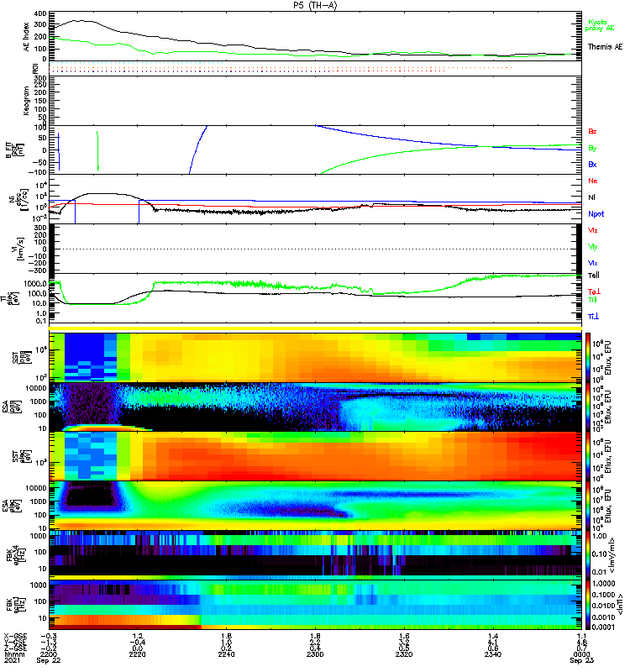Select the blue Npot legend label
This screenshot has width=630, height=672.
(x=596, y=214)
